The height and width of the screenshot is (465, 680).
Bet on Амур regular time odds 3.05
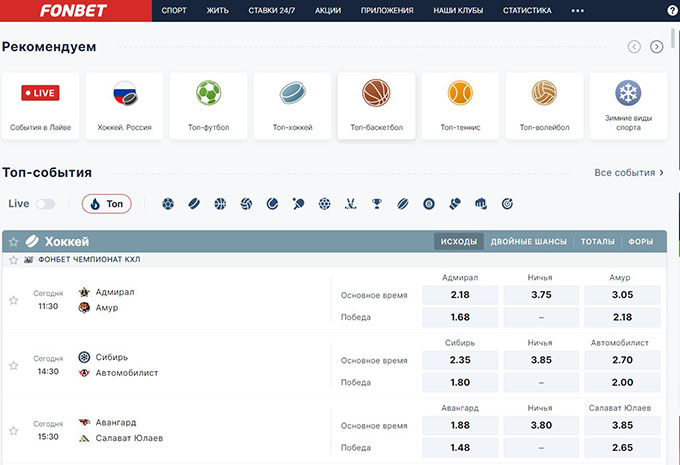622,295
